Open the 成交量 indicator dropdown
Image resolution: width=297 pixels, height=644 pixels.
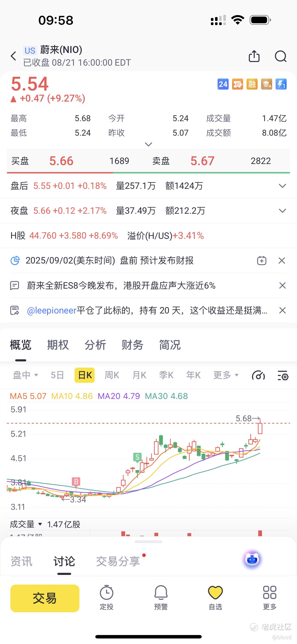point(26,524)
